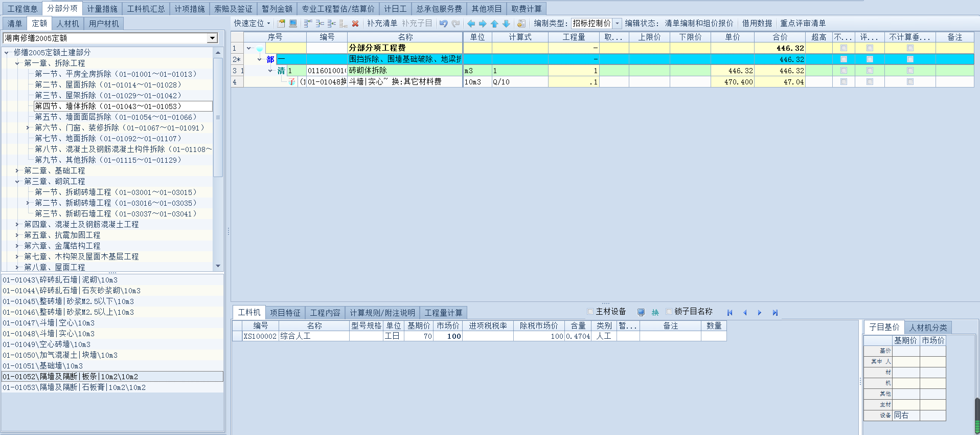This screenshot has height=435, width=980.
Task: Click the undo arrow icon
Action: tap(443, 24)
